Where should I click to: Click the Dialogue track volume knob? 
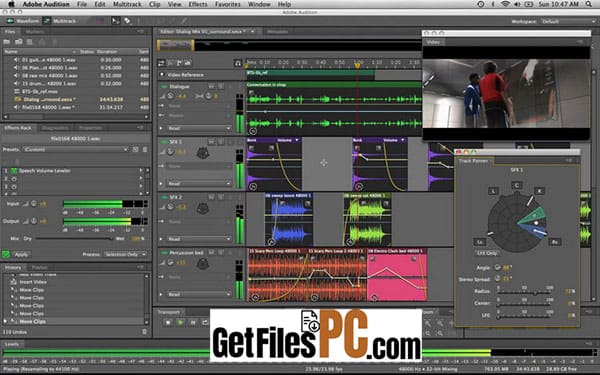(x=171, y=96)
